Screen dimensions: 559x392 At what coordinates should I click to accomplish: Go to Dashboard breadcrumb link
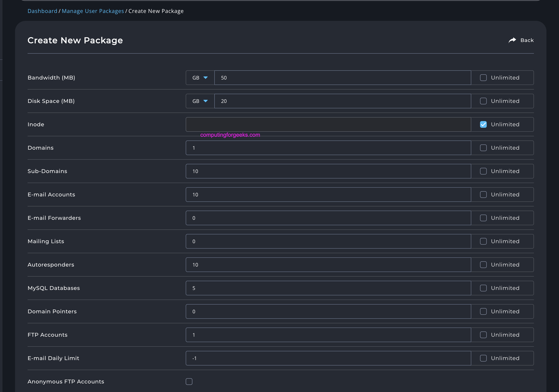pyautogui.click(x=42, y=11)
